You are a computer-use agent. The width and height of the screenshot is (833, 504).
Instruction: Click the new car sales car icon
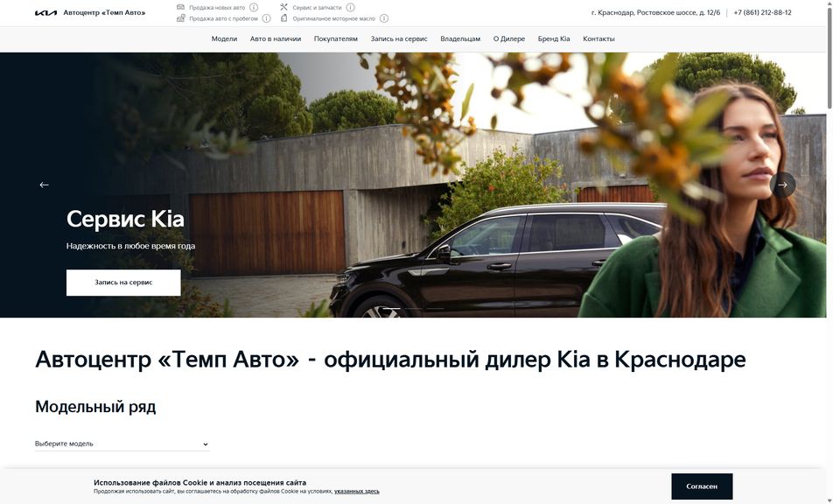[x=180, y=7]
